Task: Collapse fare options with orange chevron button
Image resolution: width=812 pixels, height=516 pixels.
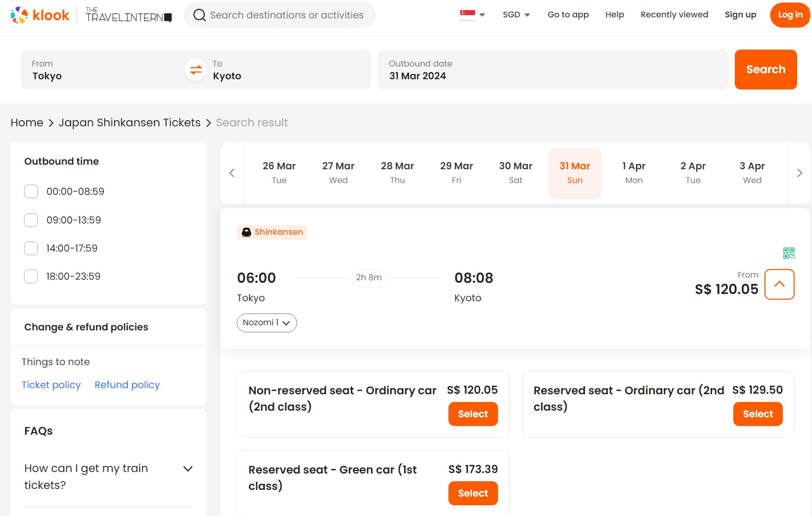Action: pos(779,284)
